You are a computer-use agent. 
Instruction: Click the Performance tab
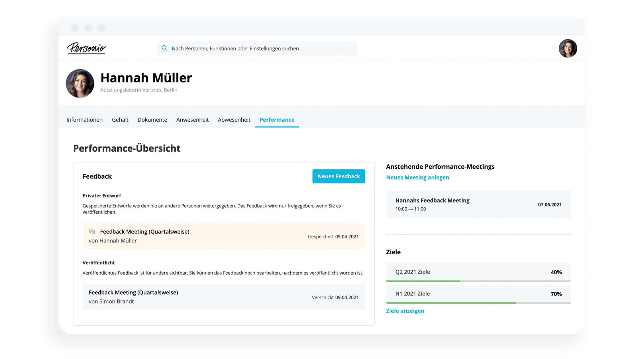[277, 119]
